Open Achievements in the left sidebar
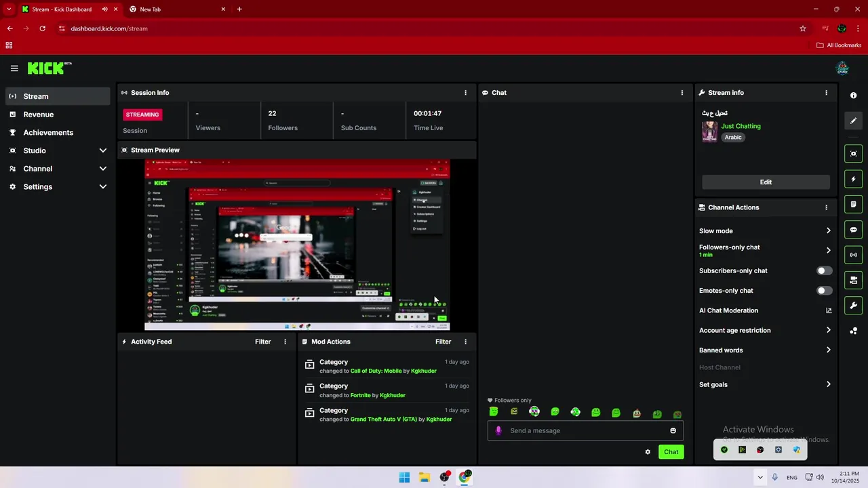Image resolution: width=868 pixels, height=488 pixels. (58, 133)
